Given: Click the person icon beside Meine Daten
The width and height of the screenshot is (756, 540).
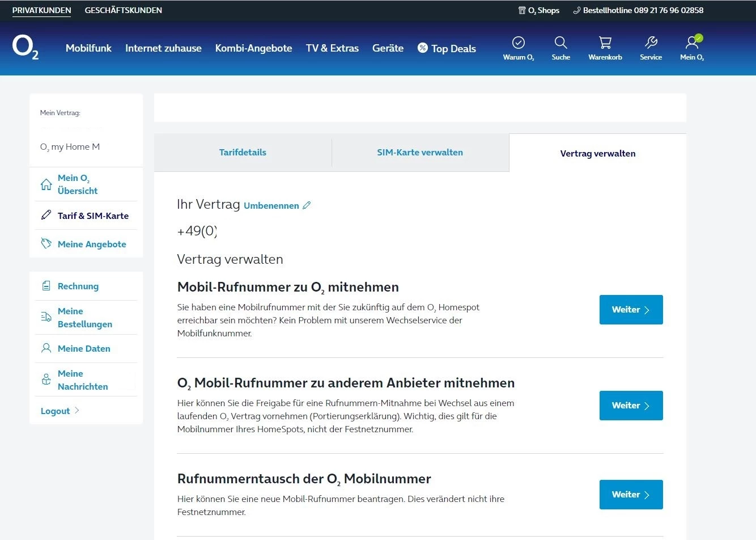Looking at the screenshot, I should point(46,348).
